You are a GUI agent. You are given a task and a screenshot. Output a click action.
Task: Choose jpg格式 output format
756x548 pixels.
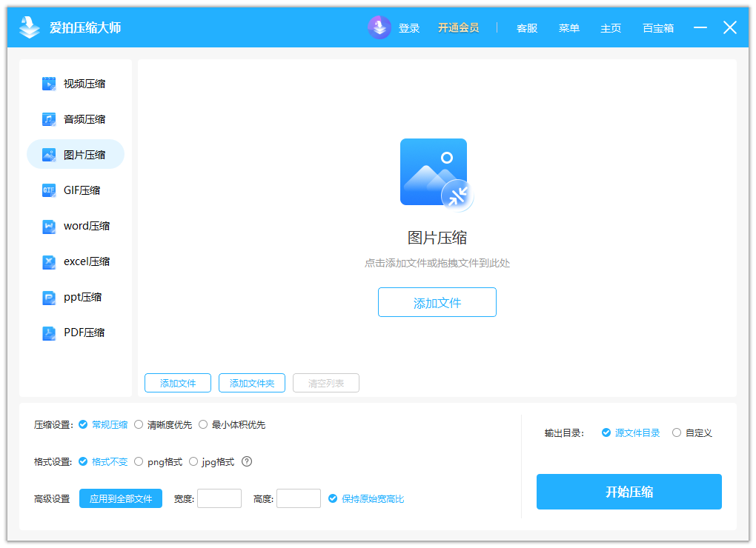point(212,461)
